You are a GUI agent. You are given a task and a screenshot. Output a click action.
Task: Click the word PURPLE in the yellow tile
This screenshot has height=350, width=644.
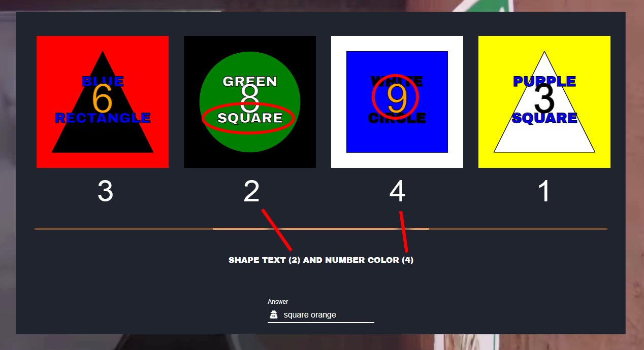click(544, 81)
